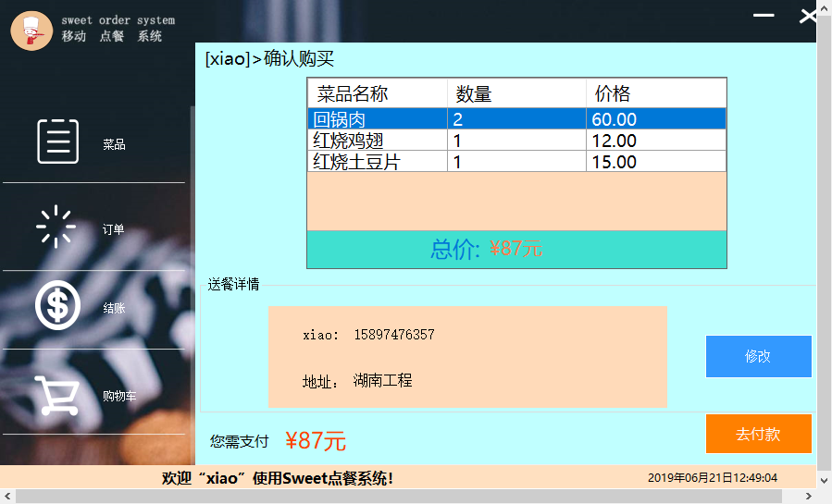The image size is (832, 504).
Task: Click quantity 1 in 红烧鸡翅 row
Action: click(x=516, y=141)
